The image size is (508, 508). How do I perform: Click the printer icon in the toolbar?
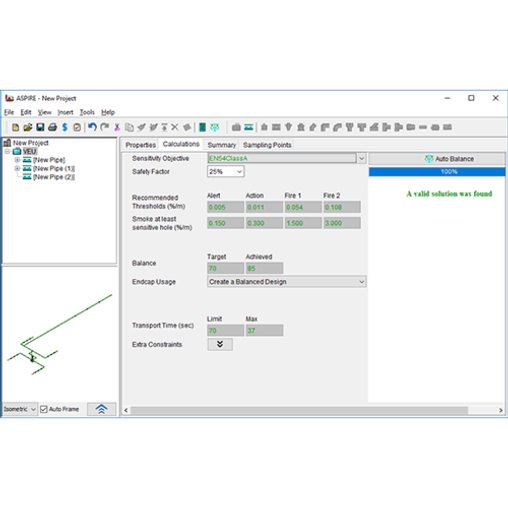(x=52, y=127)
